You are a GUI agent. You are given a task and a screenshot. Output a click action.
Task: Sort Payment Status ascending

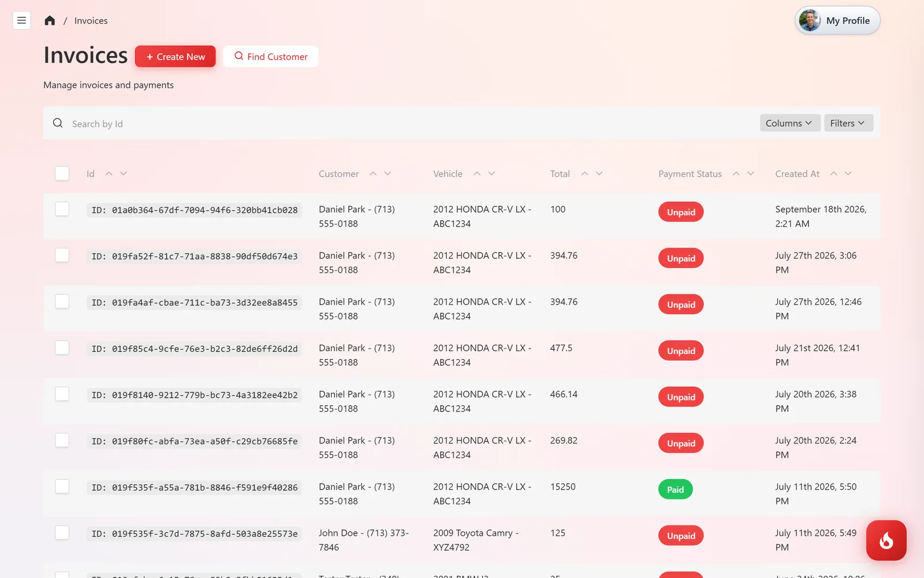[736, 173]
